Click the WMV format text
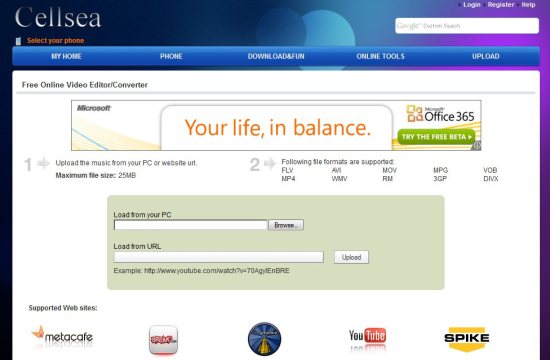 pos(339,179)
